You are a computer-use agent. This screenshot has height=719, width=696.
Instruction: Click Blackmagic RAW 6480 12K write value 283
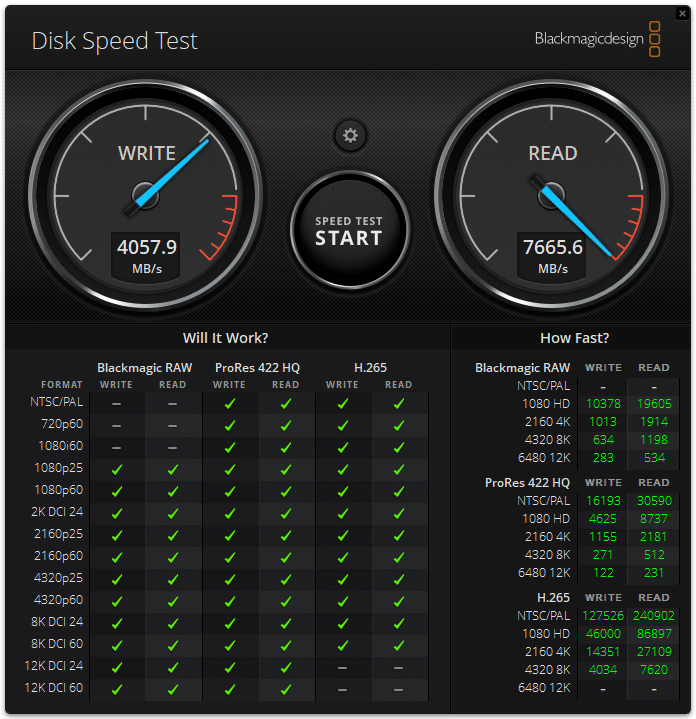point(603,458)
